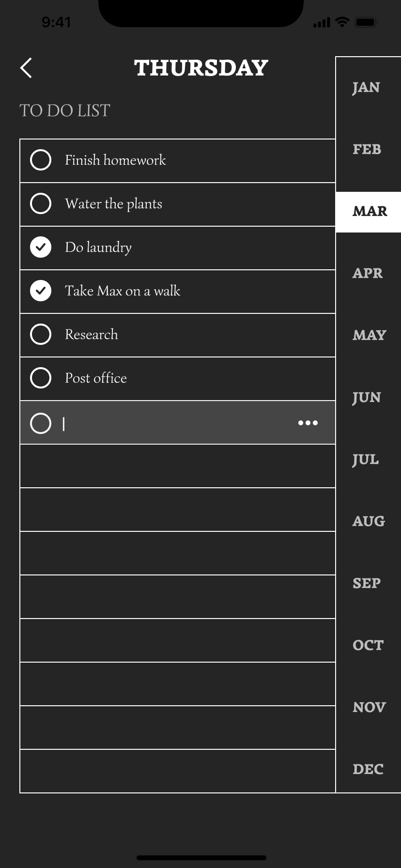This screenshot has width=401, height=868.
Task: Jump to the SEP month tab
Action: click(367, 583)
